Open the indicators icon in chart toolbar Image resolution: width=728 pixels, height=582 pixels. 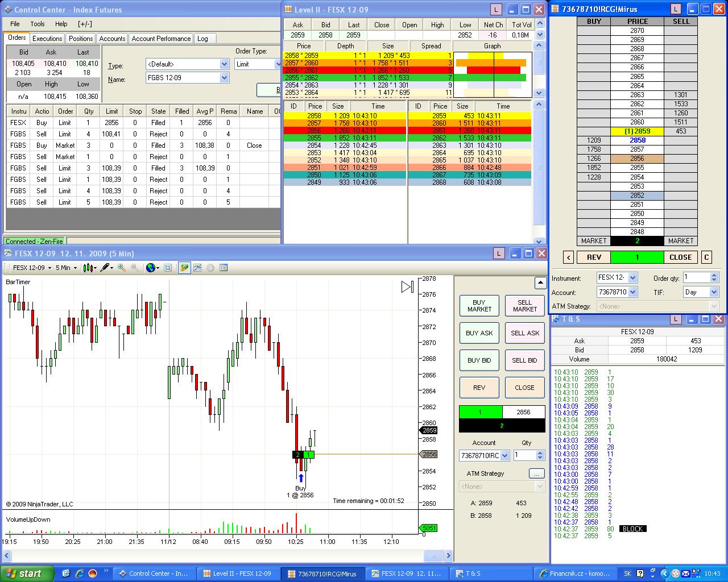[197, 268]
